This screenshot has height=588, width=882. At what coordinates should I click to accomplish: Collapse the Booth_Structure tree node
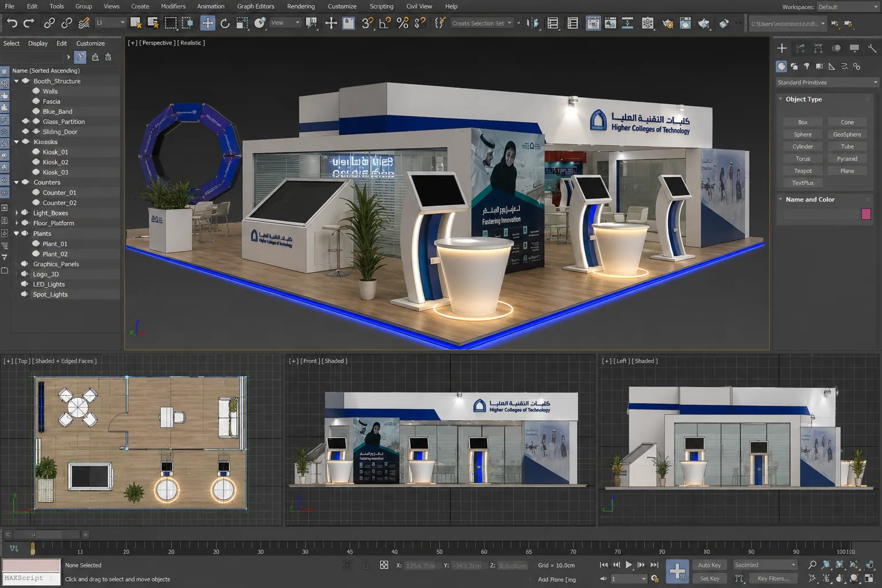coord(17,81)
